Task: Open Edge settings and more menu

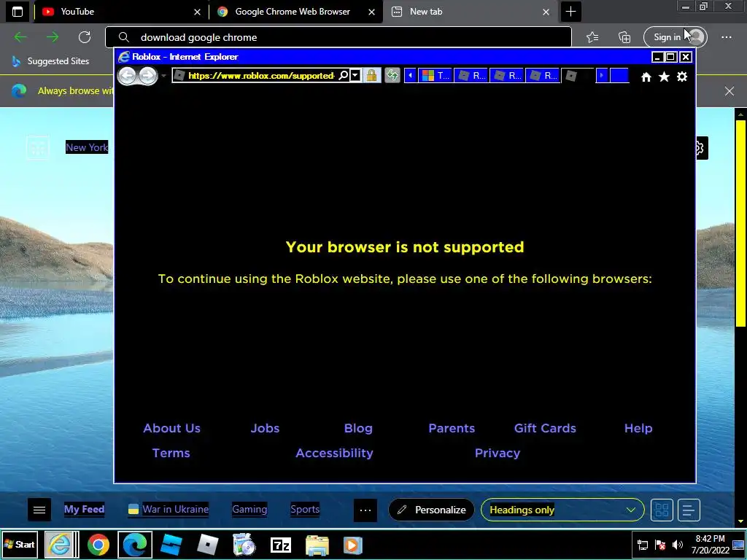Action: coord(727,37)
